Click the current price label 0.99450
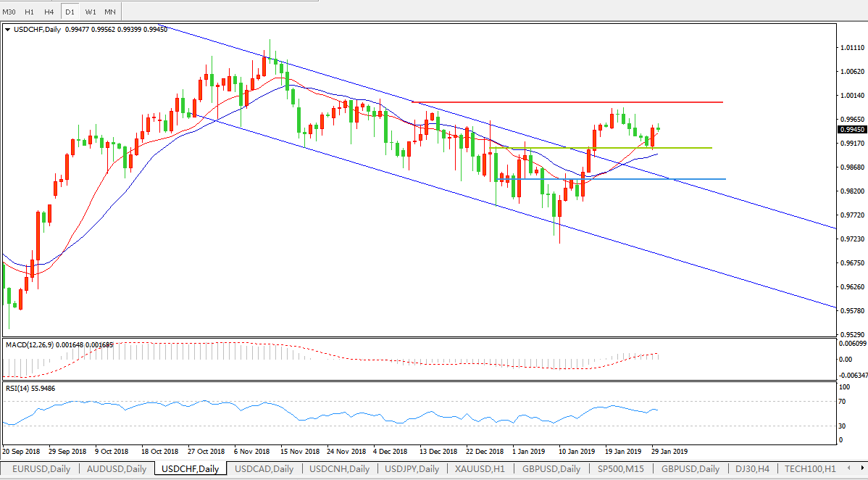 [x=852, y=129]
